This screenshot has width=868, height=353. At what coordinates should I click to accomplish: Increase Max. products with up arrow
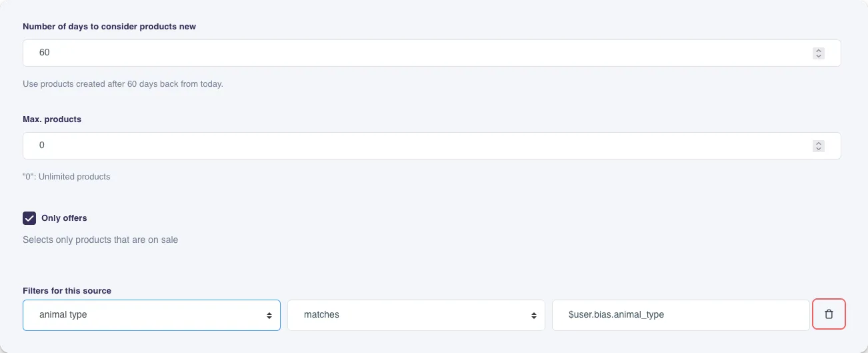819,143
